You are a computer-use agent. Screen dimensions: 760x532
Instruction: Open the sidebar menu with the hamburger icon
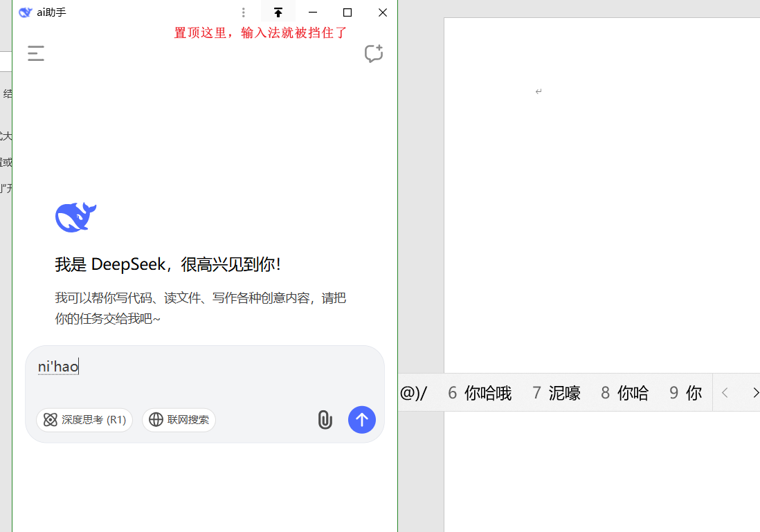click(36, 53)
